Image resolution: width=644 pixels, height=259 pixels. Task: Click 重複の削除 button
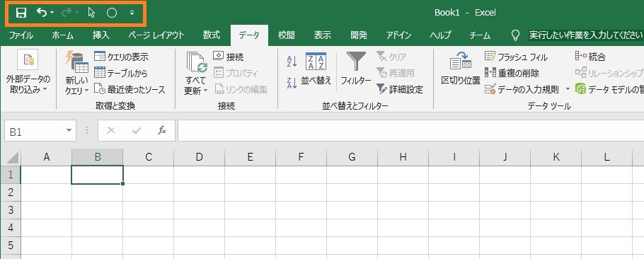(512, 73)
